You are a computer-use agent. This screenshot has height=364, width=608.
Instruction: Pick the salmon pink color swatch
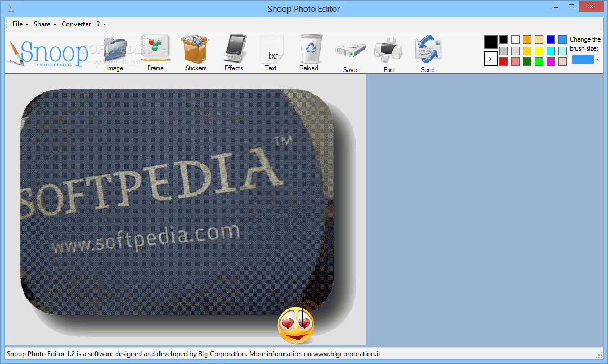click(x=516, y=61)
